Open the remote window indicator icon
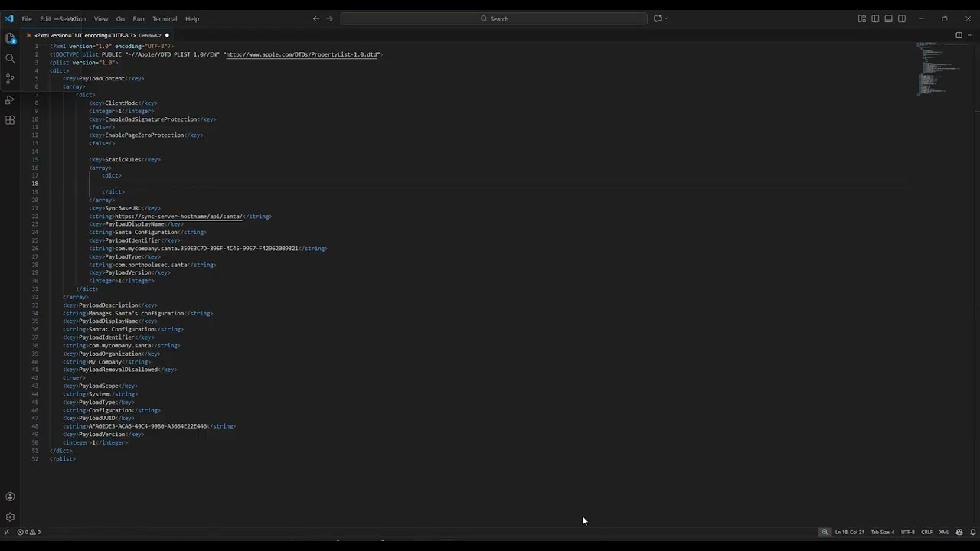The width and height of the screenshot is (980, 551). click(7, 532)
